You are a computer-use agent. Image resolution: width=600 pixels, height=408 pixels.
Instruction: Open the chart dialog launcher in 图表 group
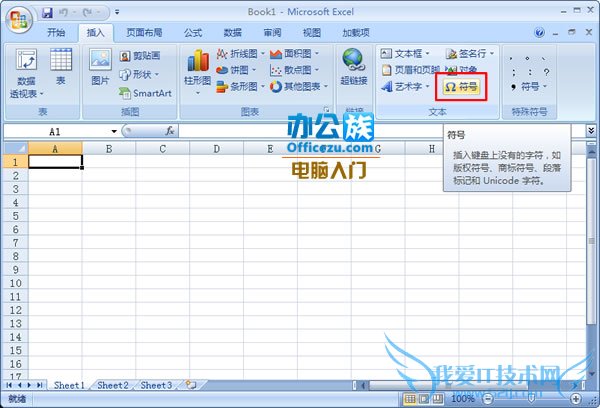[326, 110]
